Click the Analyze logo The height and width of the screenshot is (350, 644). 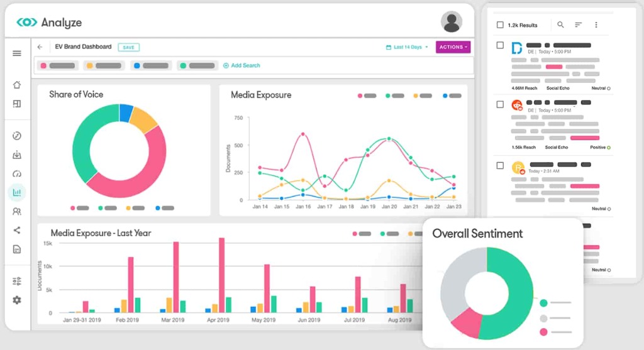tap(49, 22)
